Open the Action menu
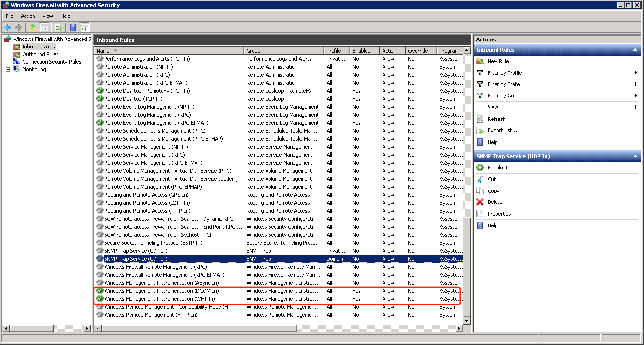Screen dimensions: 644x345 (x=28, y=16)
